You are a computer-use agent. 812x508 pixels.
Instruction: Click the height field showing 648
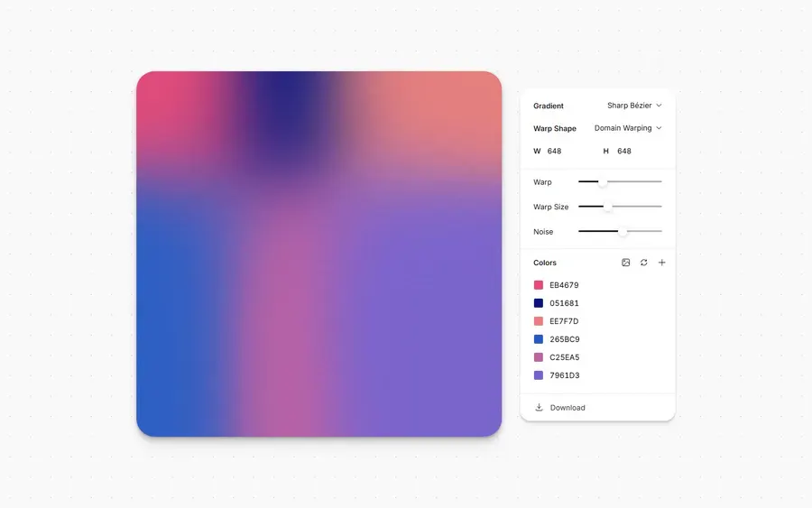coord(624,152)
